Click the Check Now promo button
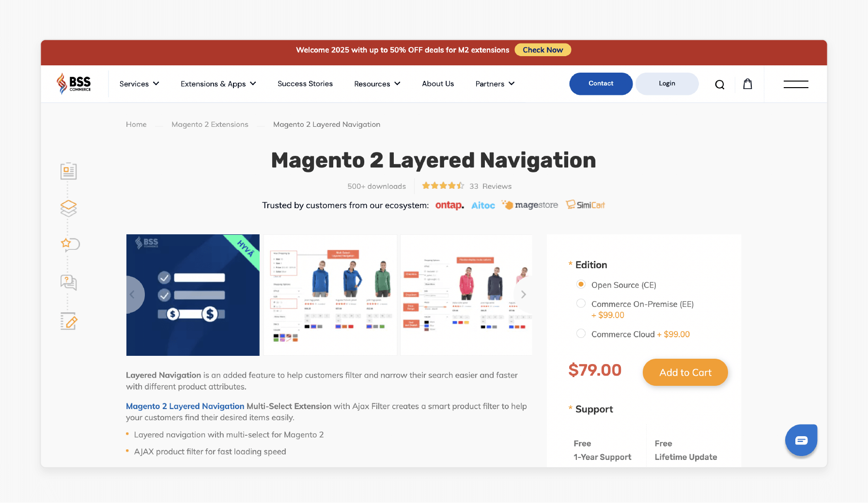 click(x=543, y=50)
